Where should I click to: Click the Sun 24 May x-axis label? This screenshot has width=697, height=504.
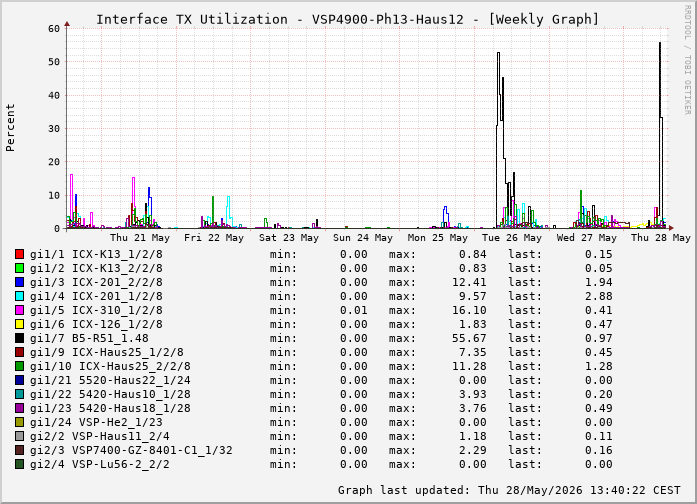click(x=363, y=238)
